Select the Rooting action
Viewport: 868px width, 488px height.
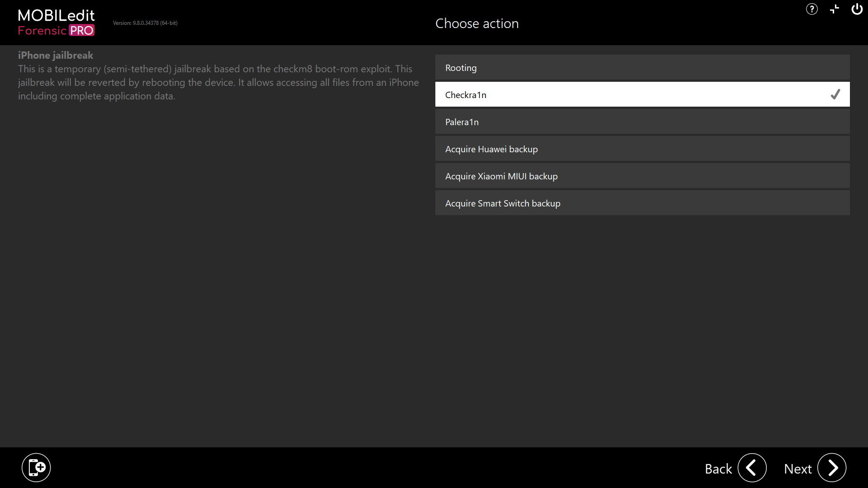[642, 67]
